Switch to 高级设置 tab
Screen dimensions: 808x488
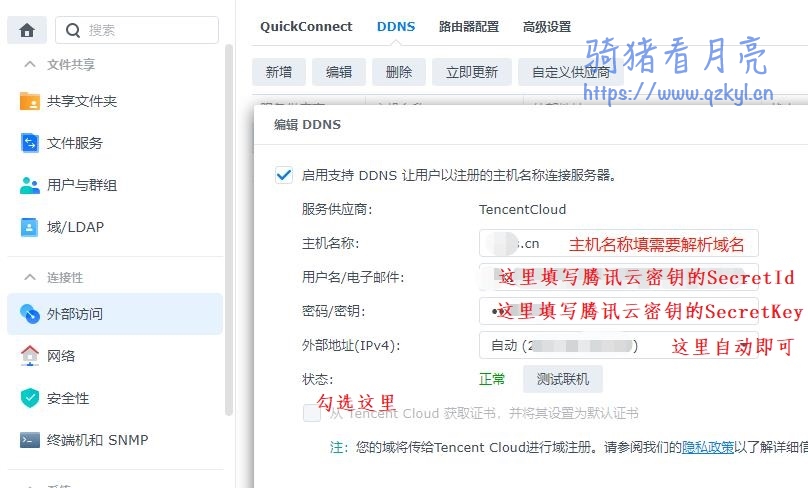point(547,27)
